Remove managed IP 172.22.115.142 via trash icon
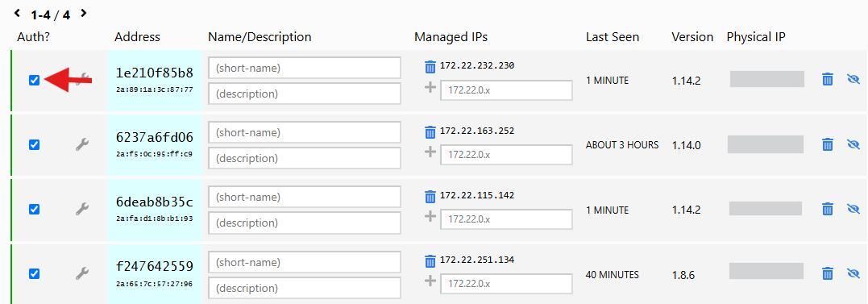The image size is (868, 304). tap(430, 196)
